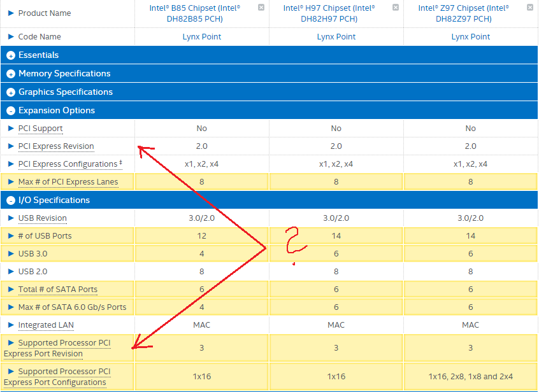
Task: Click the H97 PCI Express Configurations value x1, x2, x4
Action: pyautogui.click(x=336, y=164)
